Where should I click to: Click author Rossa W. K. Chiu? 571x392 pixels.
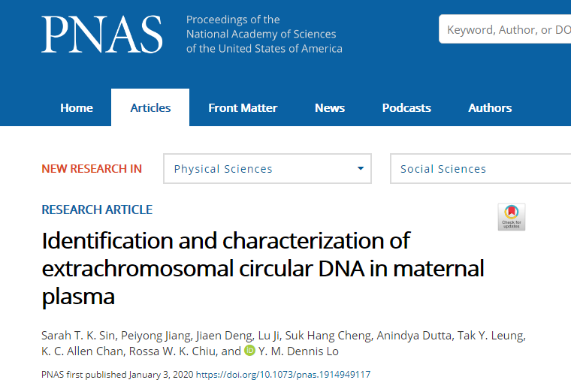[177, 351]
